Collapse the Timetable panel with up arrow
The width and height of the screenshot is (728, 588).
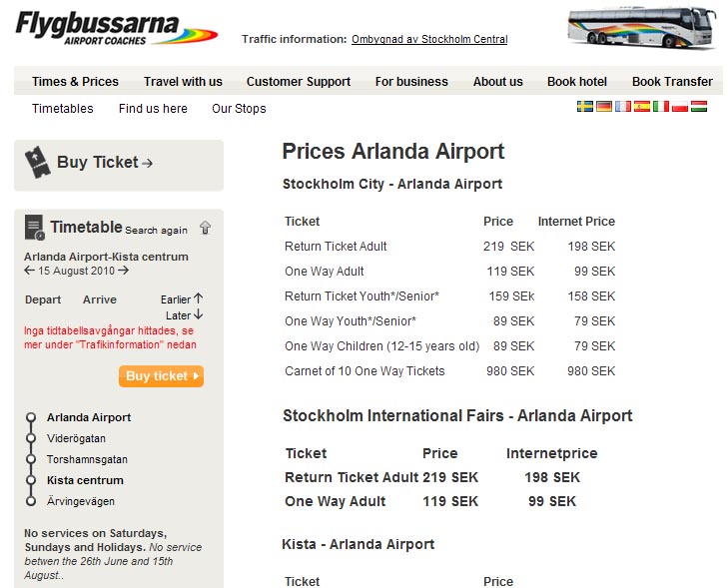pyautogui.click(x=205, y=228)
